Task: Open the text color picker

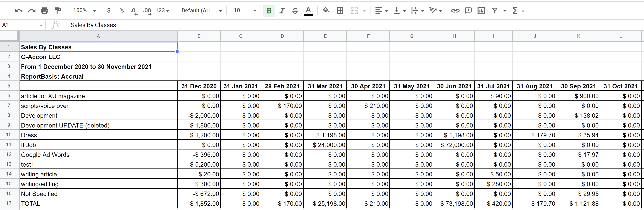Action: (308, 11)
